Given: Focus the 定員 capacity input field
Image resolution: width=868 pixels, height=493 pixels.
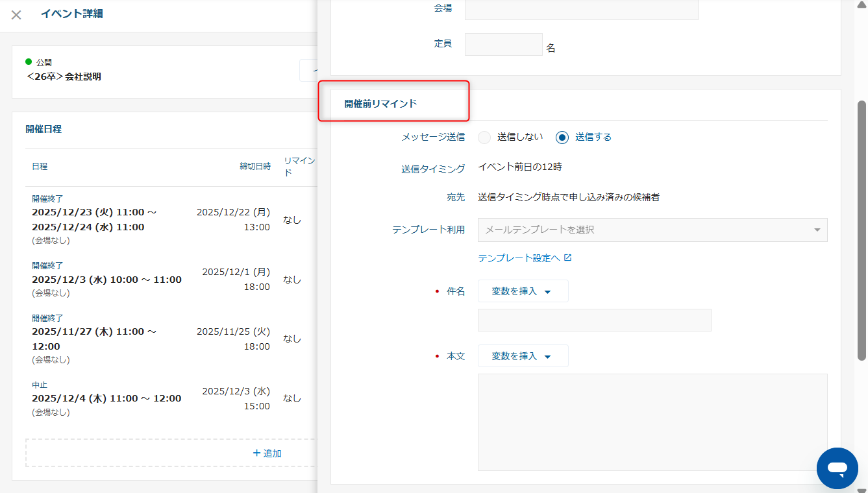Looking at the screenshot, I should 503,44.
